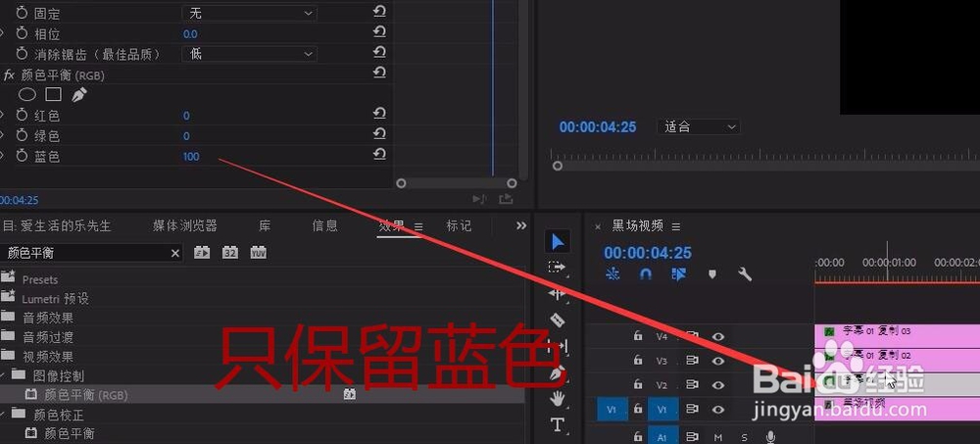Image resolution: width=980 pixels, height=444 pixels.
Task: Reset the 固定 parameter
Action: pos(379,11)
